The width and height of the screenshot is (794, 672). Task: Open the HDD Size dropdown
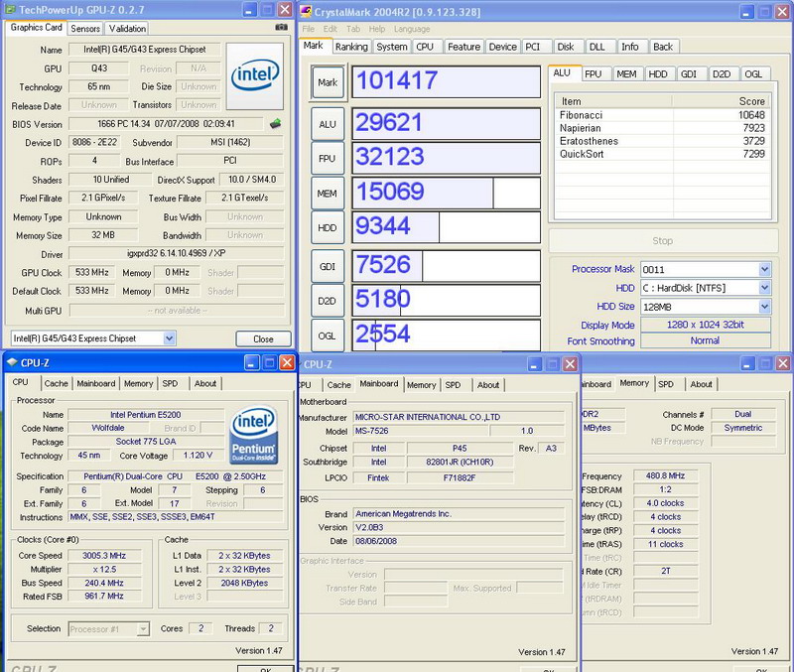(x=764, y=307)
